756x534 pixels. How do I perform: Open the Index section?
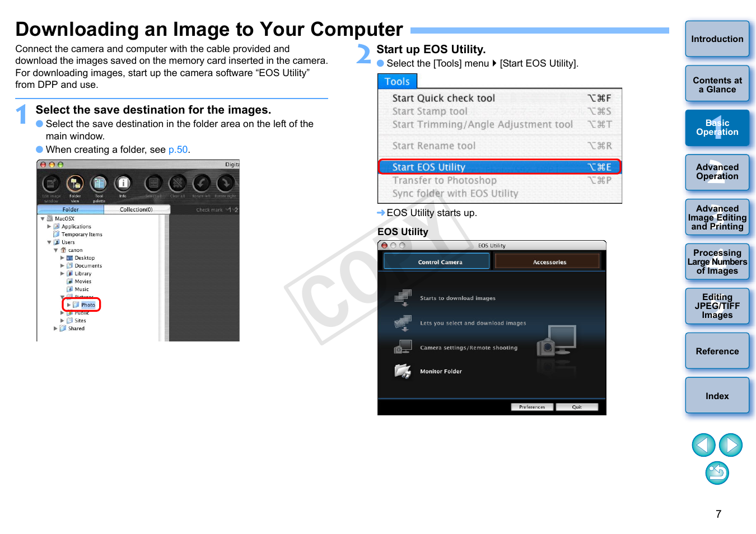tap(717, 396)
